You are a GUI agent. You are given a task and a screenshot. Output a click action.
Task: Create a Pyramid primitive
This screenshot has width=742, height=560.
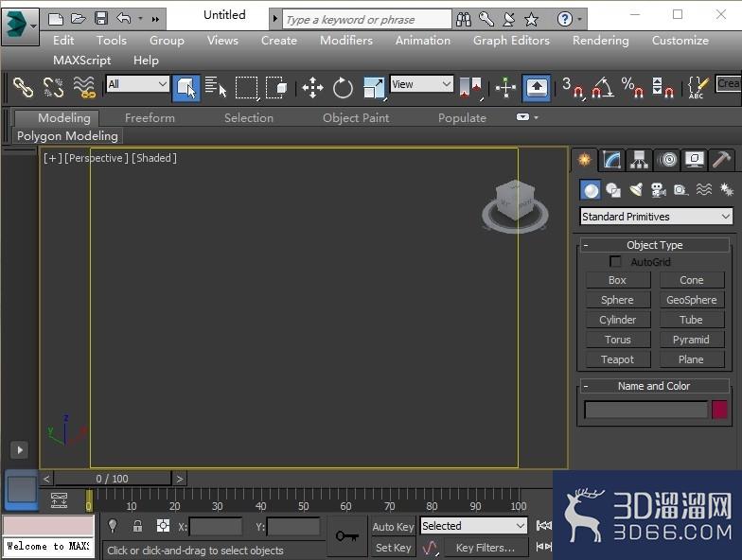[x=691, y=340]
